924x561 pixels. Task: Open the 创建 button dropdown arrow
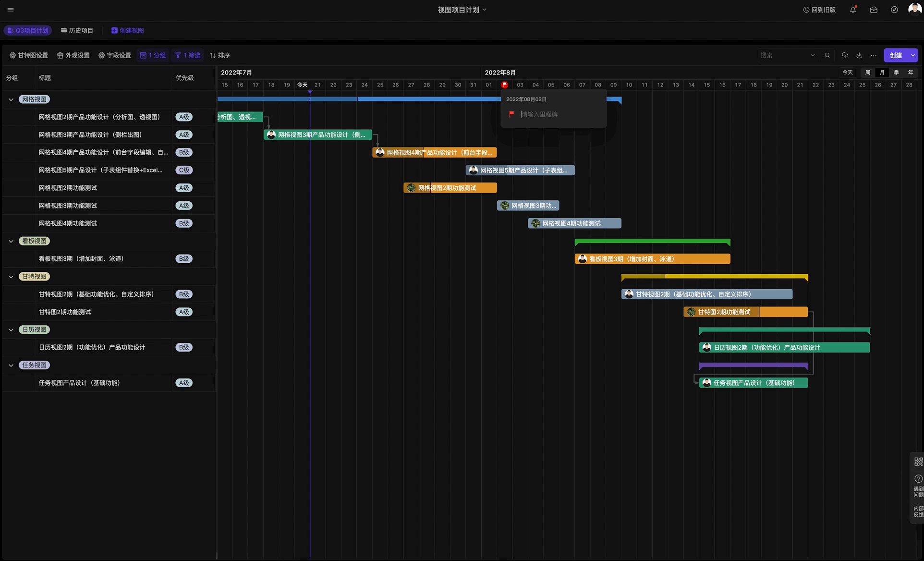tap(913, 55)
